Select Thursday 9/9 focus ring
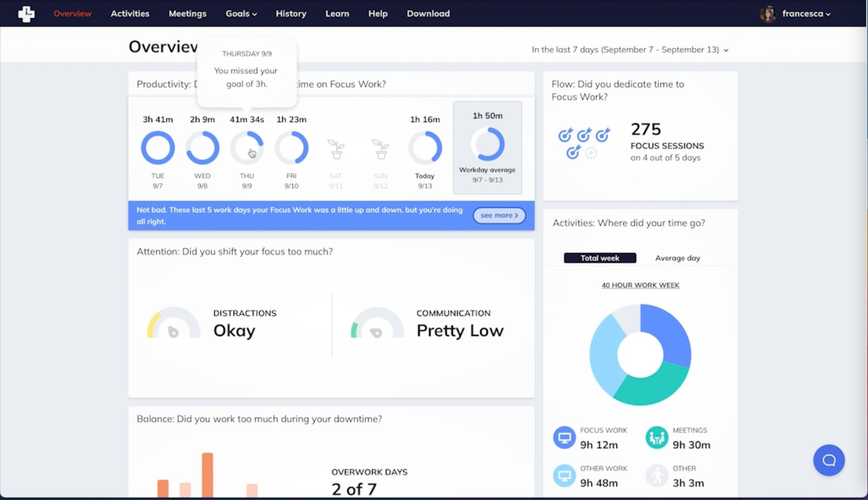This screenshot has width=868, height=500. coord(247,148)
